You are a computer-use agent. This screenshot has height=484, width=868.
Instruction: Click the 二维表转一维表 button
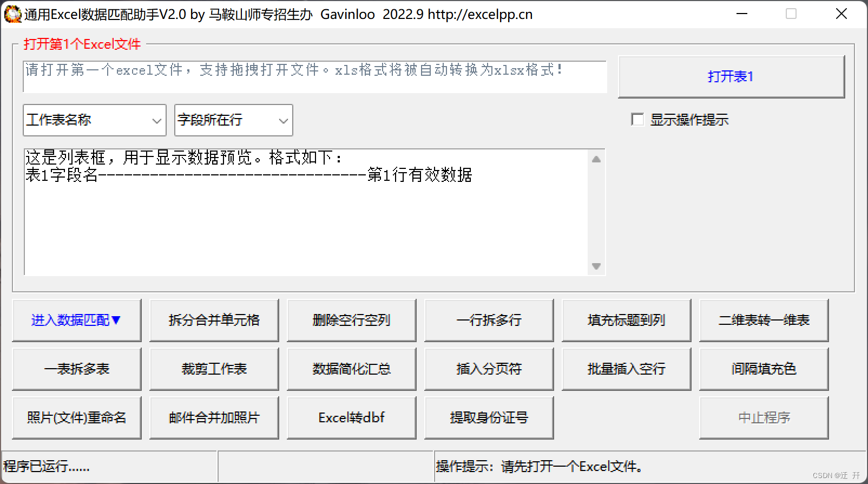pyautogui.click(x=764, y=320)
